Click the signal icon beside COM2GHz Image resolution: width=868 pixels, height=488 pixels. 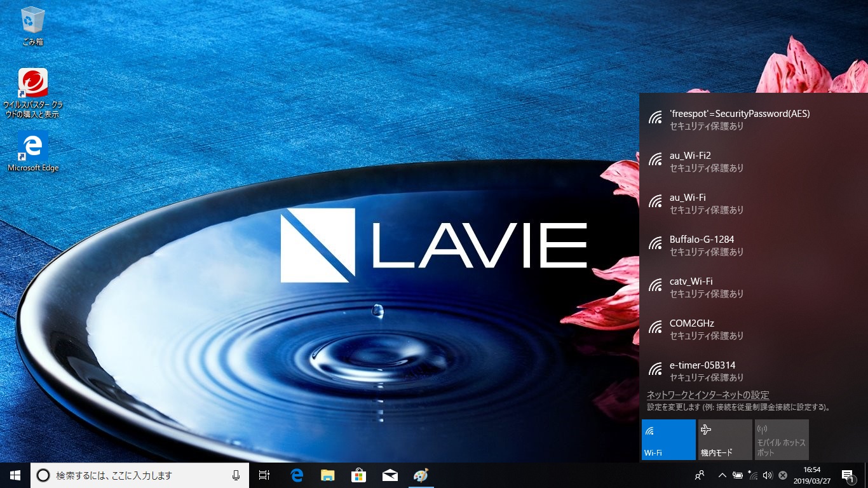coord(655,328)
